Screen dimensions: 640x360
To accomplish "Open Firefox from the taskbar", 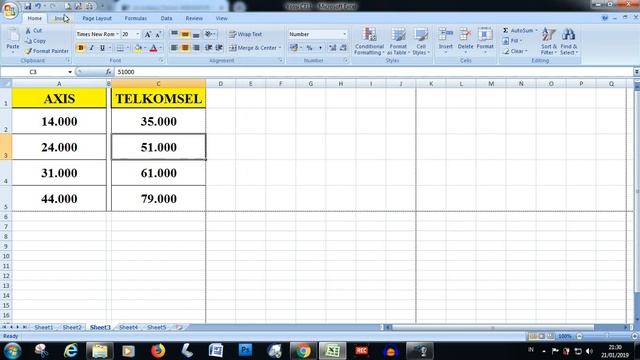I will click(158, 351).
